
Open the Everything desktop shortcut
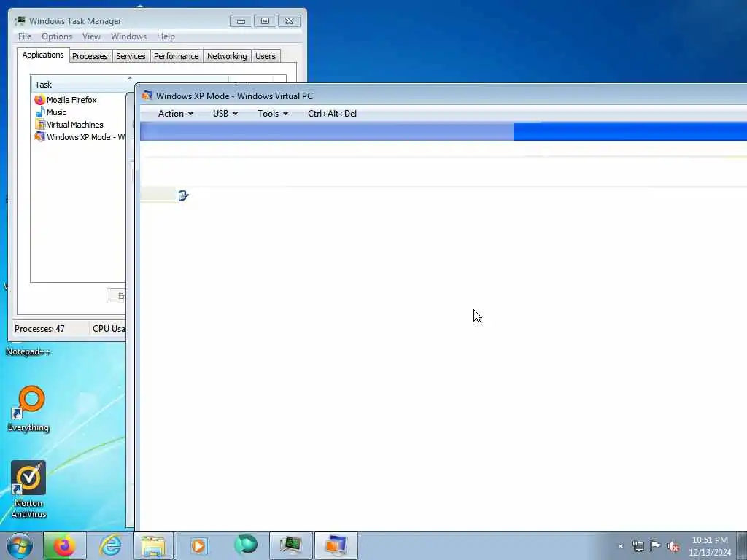[x=28, y=408]
